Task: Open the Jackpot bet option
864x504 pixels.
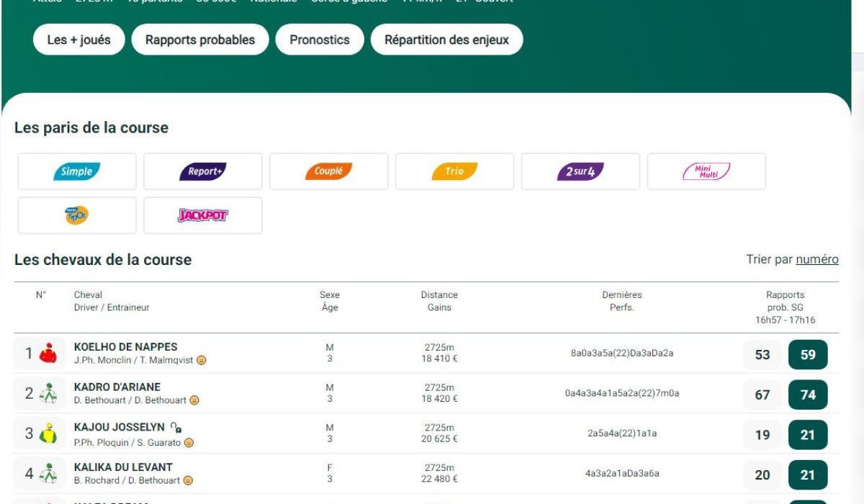Action: (203, 215)
